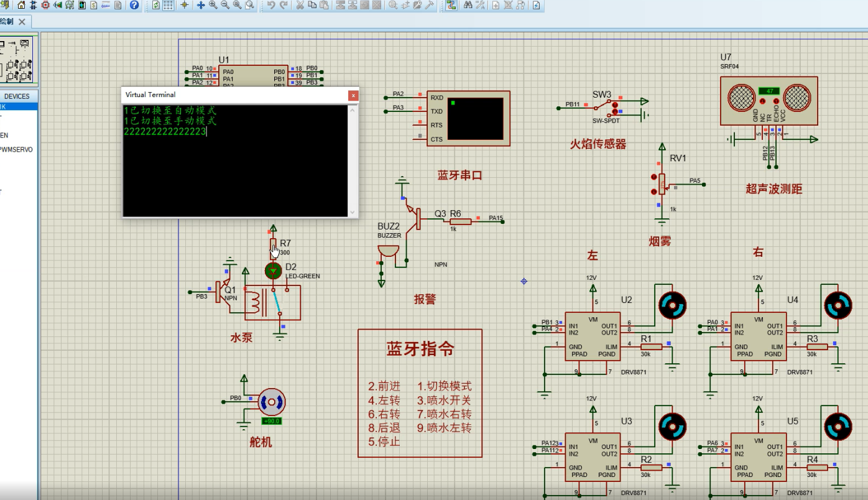Image resolution: width=868 pixels, height=500 pixels.
Task: Click the 蓝牙指令 command text box
Action: 420,394
